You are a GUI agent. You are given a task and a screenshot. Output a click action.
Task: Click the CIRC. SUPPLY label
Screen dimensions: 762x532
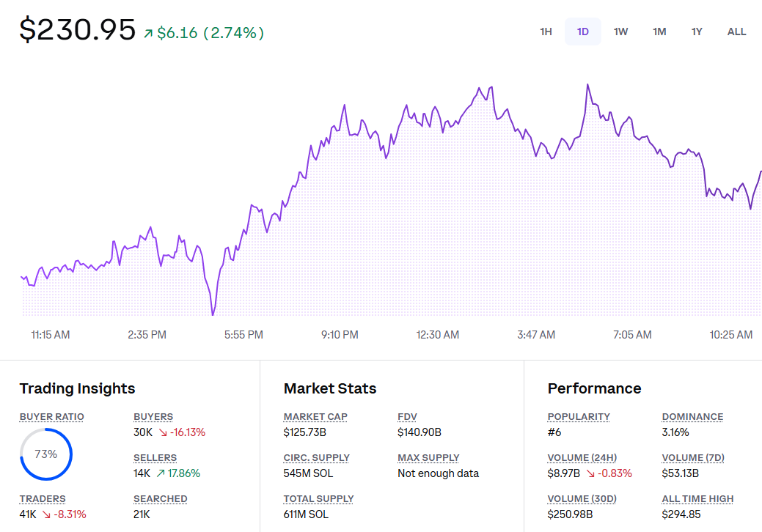316,458
